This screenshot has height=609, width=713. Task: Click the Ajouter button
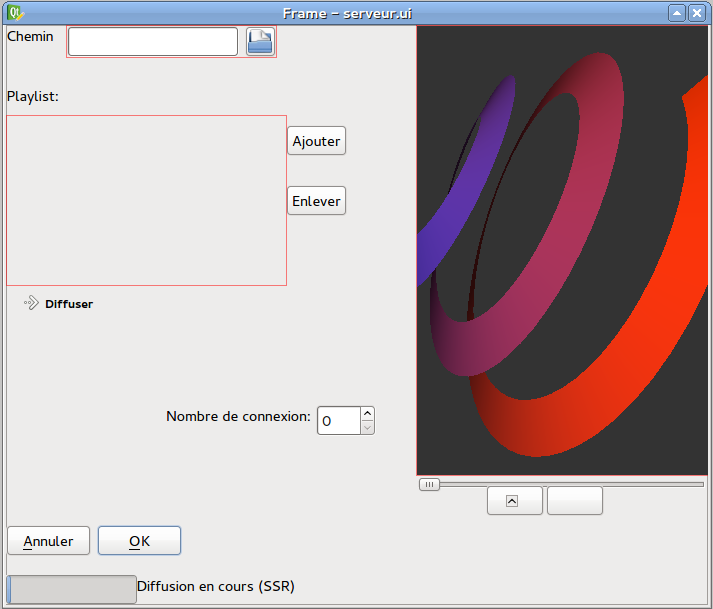tap(316, 141)
